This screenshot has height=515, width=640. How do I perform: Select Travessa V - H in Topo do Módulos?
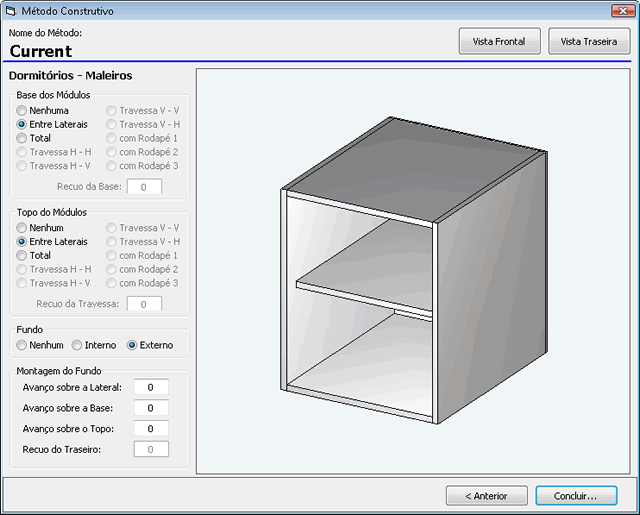tap(143, 242)
